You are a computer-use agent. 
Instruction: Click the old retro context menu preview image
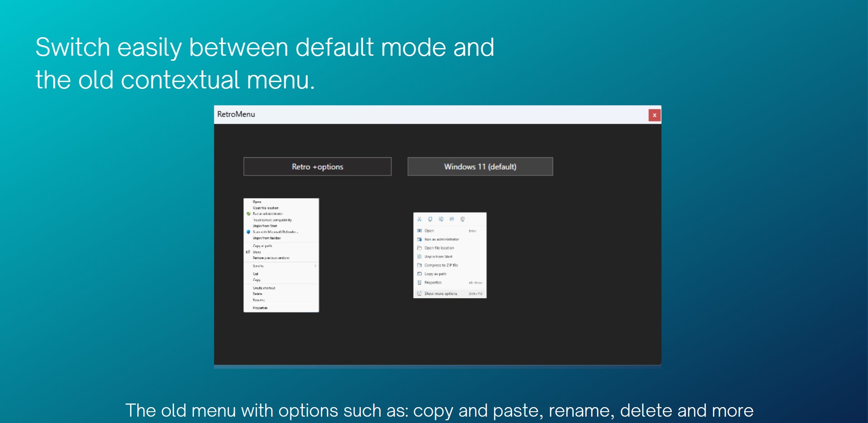click(x=281, y=255)
